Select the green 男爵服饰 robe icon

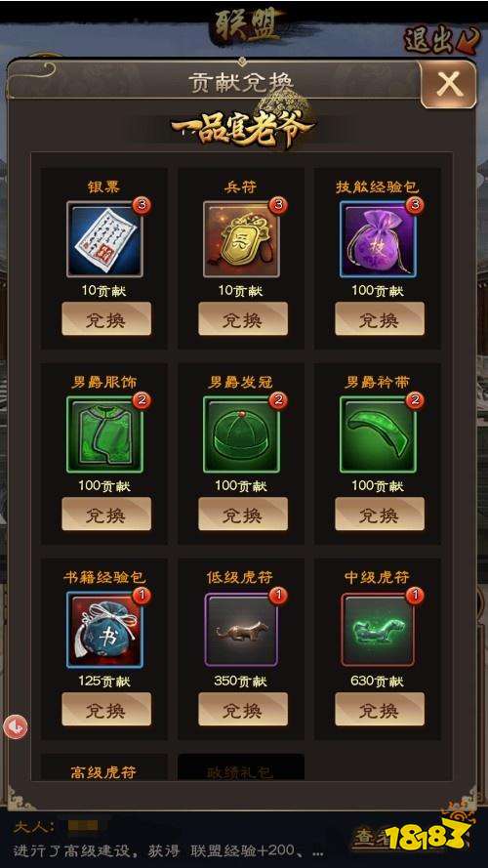(x=104, y=434)
